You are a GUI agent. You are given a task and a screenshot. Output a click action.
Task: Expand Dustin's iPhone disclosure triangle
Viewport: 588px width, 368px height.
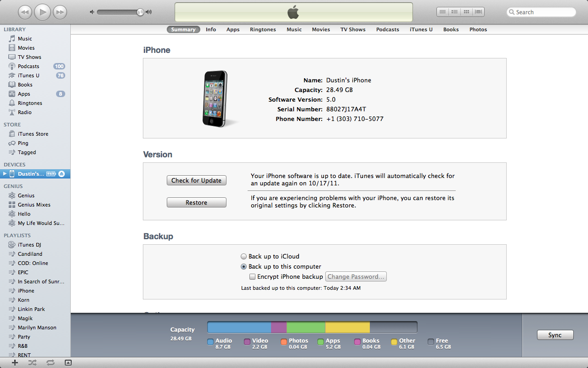click(x=5, y=174)
